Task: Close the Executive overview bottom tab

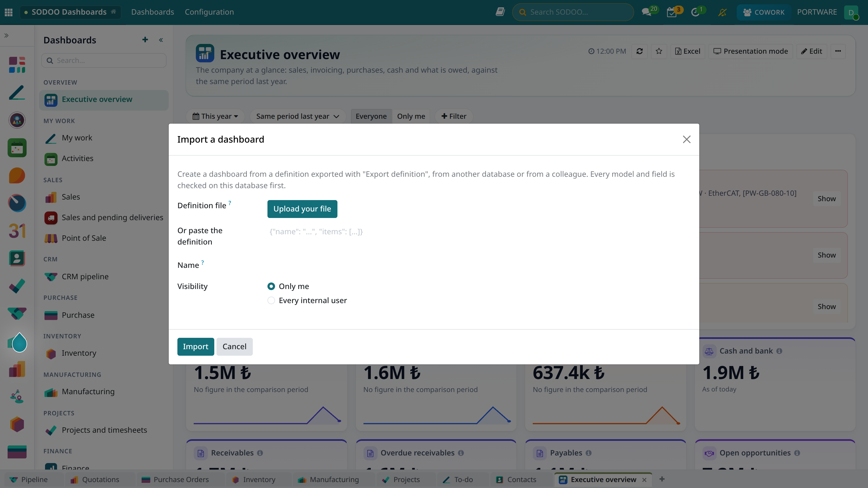Action: coord(644,480)
